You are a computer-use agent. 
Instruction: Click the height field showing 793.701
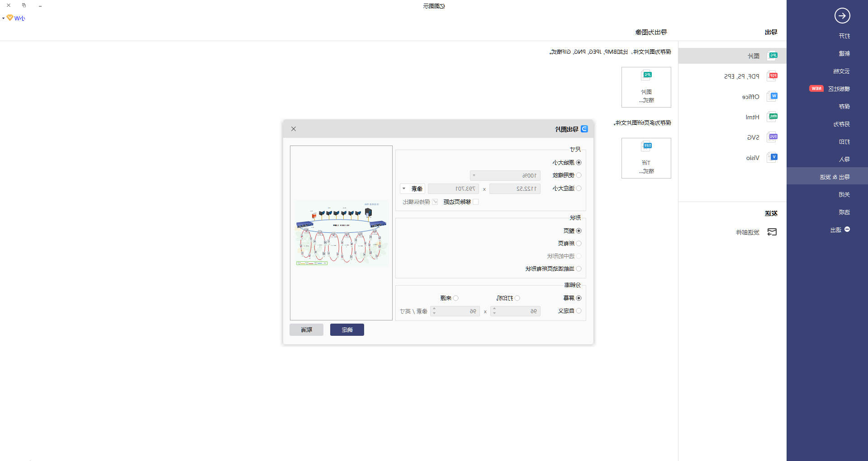[x=453, y=188]
